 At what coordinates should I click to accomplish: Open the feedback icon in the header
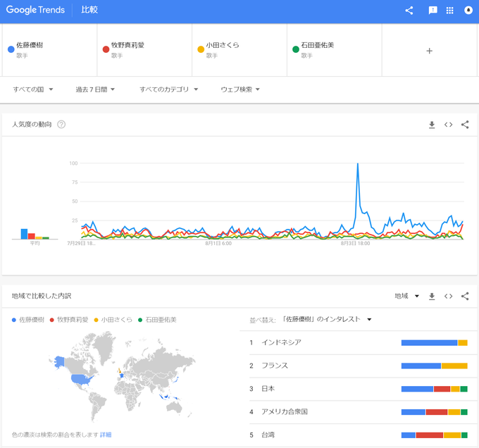pyautogui.click(x=433, y=11)
